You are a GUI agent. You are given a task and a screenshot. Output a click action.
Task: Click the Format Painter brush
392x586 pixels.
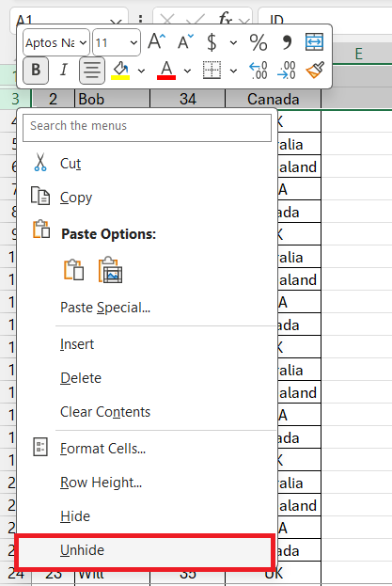point(315,70)
